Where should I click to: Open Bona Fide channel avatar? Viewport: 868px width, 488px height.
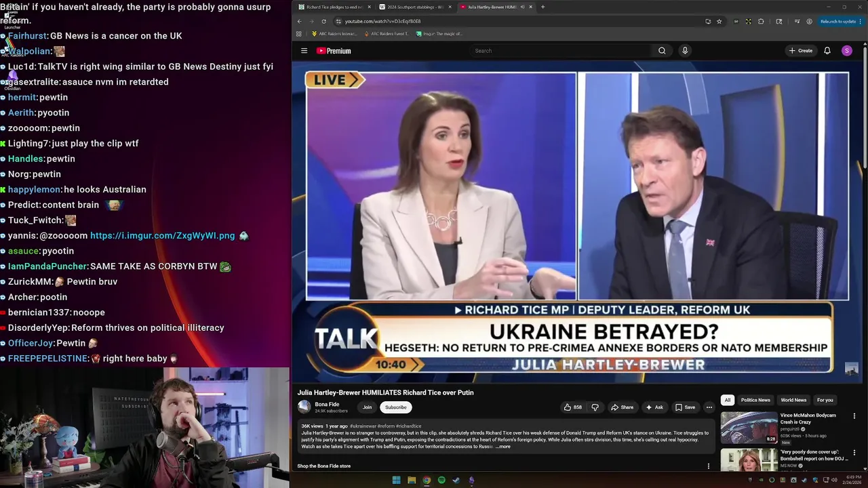tap(304, 407)
